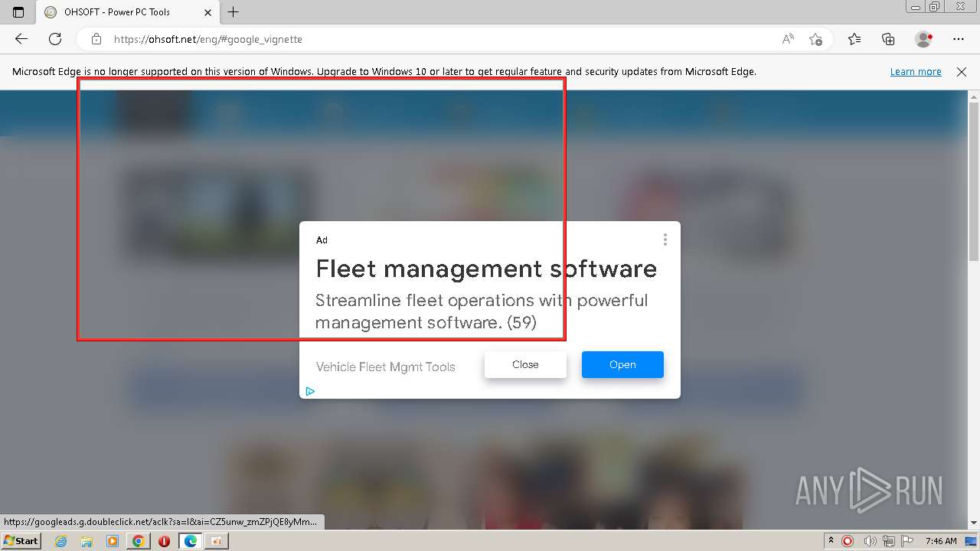Open the Opera taskbar icon

[164, 541]
